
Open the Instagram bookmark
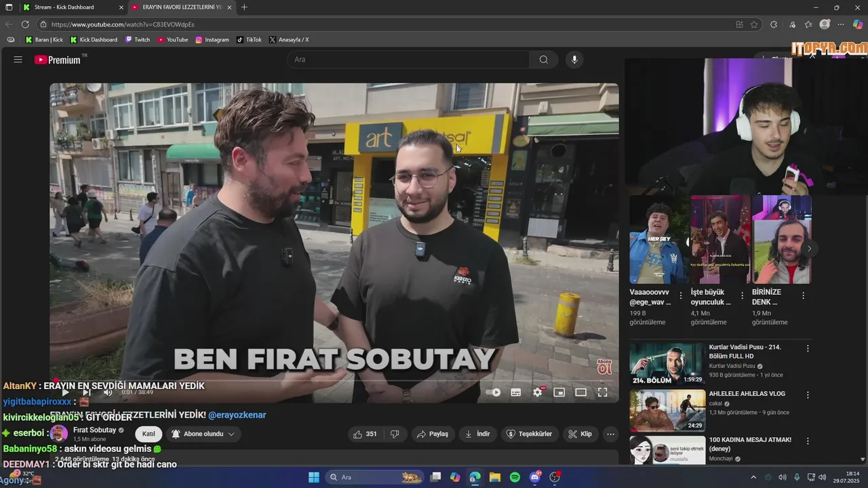[212, 40]
